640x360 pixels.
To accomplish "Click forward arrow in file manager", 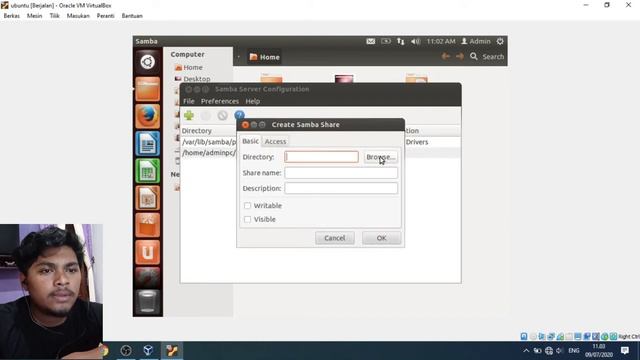I will [460, 56].
